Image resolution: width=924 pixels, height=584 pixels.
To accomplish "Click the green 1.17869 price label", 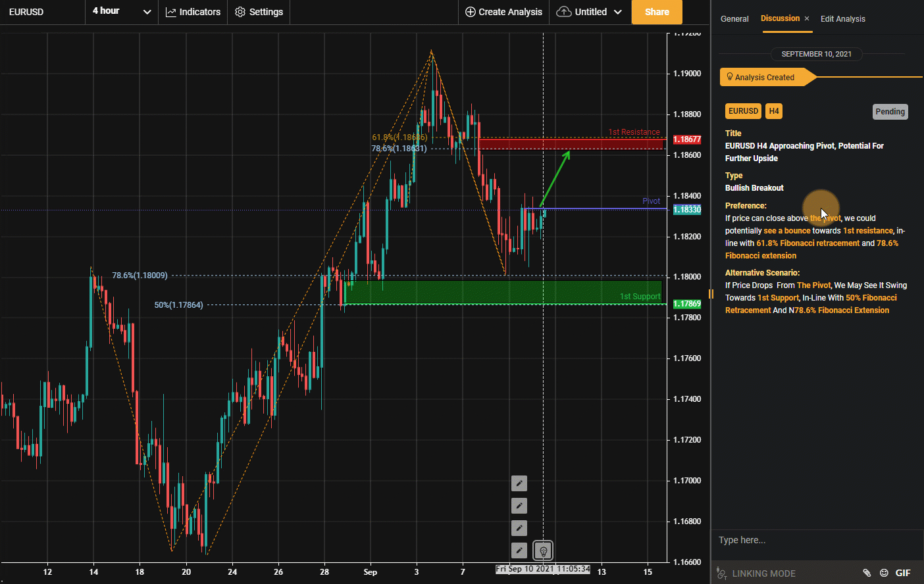I will 686,304.
